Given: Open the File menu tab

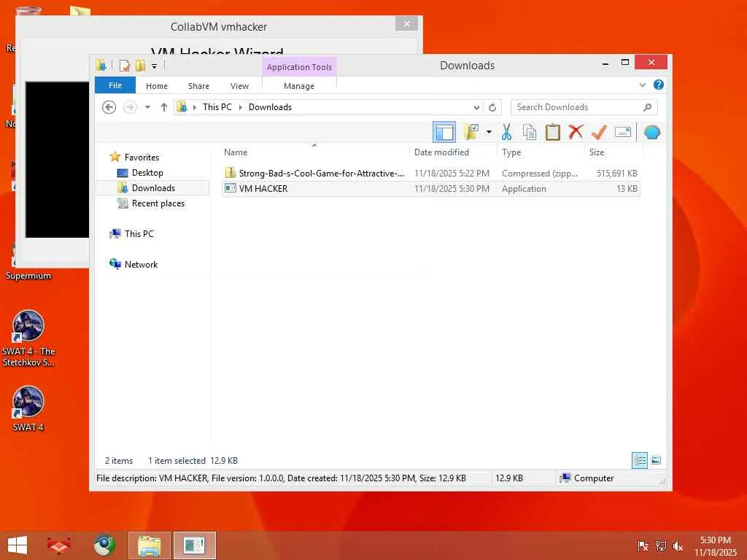Looking at the screenshot, I should click(x=115, y=85).
